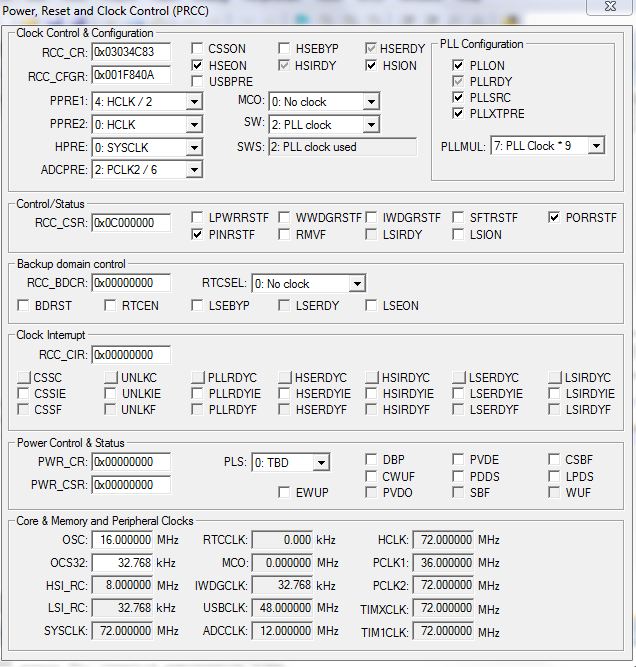Tick the IWDGRSTF checkbox
Screen dimensions: 636x667
[x=371, y=217]
